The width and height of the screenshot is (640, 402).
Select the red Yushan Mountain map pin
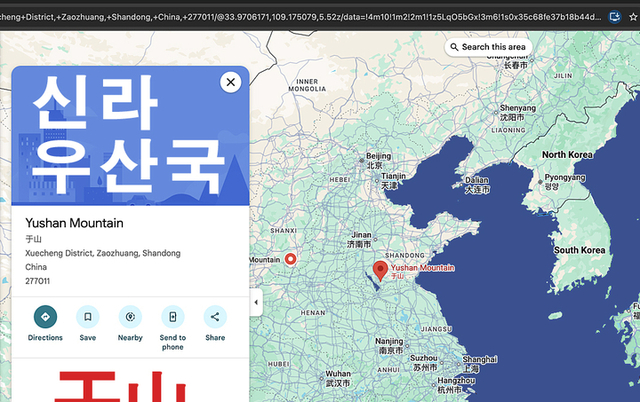(380, 271)
